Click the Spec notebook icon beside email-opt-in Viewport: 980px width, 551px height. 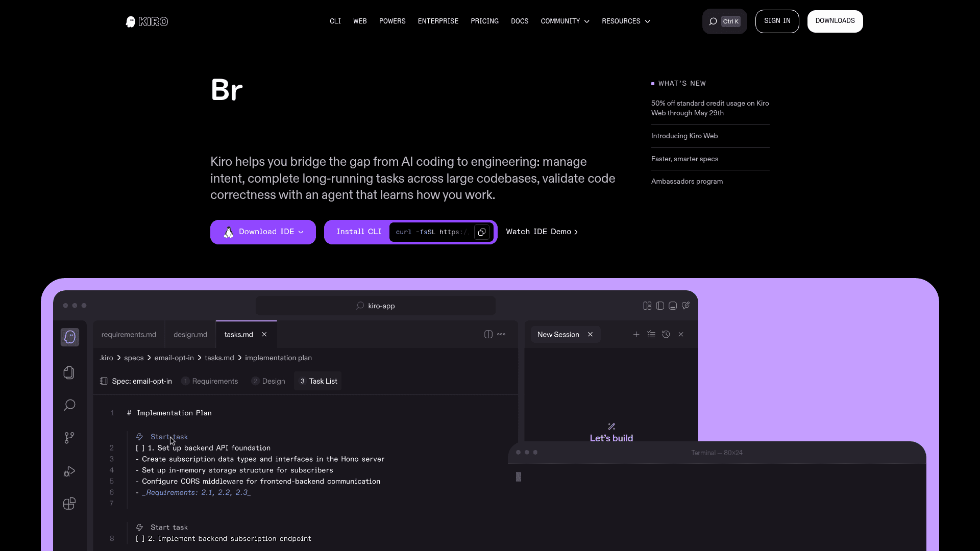tap(104, 381)
